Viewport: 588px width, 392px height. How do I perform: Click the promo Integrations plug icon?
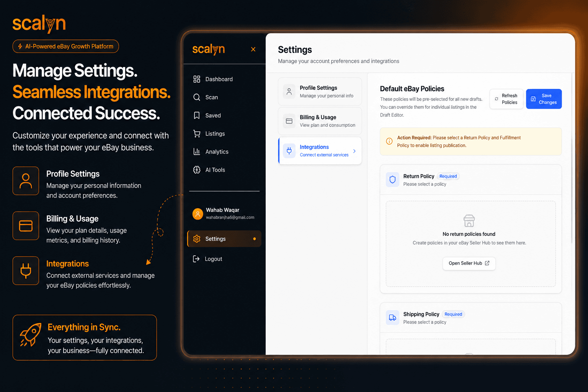point(26,271)
